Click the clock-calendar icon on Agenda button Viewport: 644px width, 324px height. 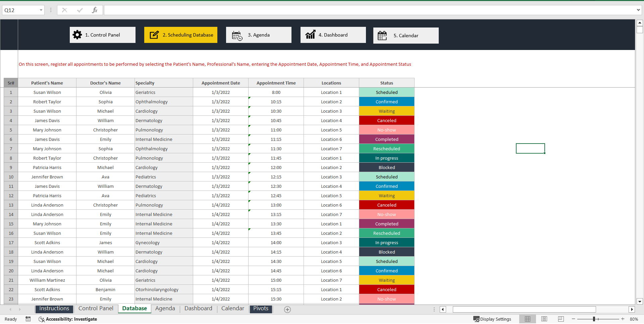(237, 35)
